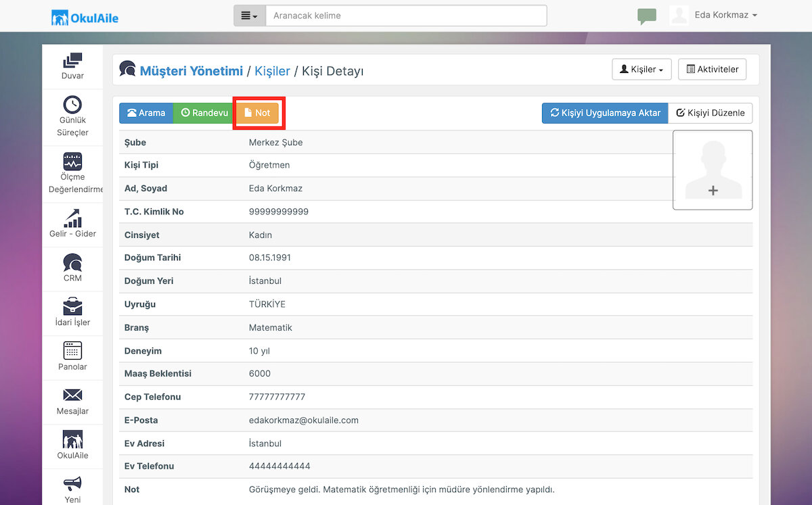The image size is (812, 505).
Task: Click the OkulAile logo in header
Action: (85, 18)
